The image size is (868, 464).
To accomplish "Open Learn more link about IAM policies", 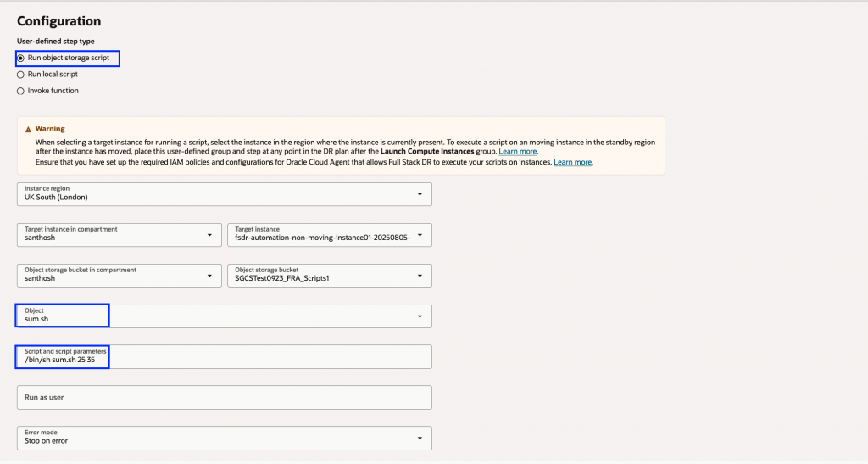I will (573, 161).
